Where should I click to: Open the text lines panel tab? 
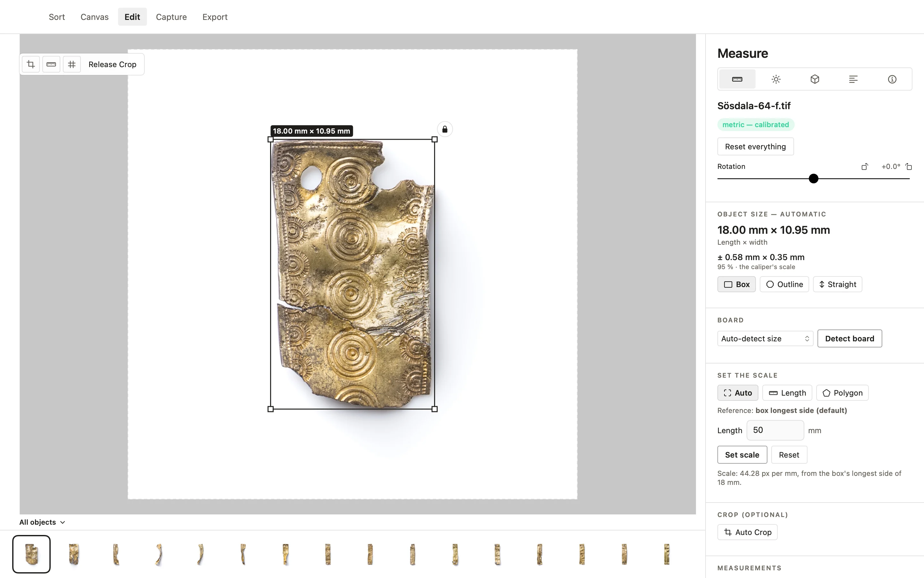click(853, 79)
